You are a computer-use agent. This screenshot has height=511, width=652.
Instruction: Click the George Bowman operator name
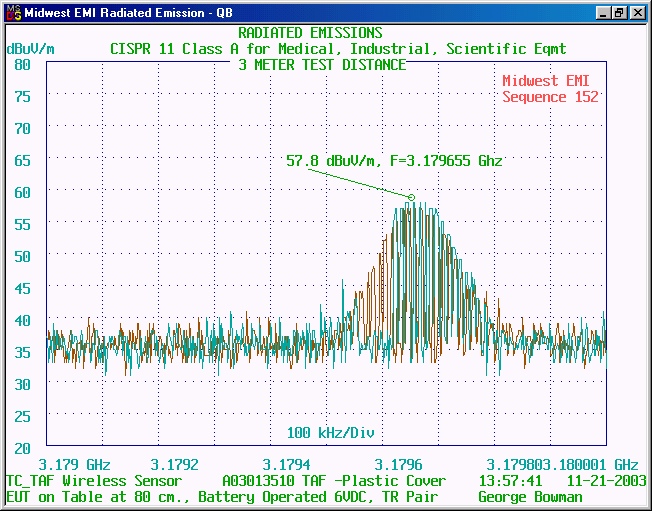(529, 497)
